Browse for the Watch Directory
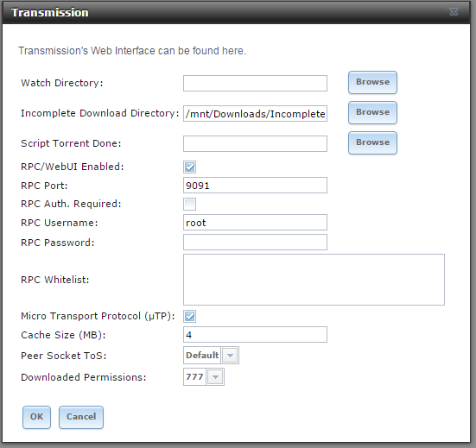The image size is (476, 448). click(x=372, y=82)
